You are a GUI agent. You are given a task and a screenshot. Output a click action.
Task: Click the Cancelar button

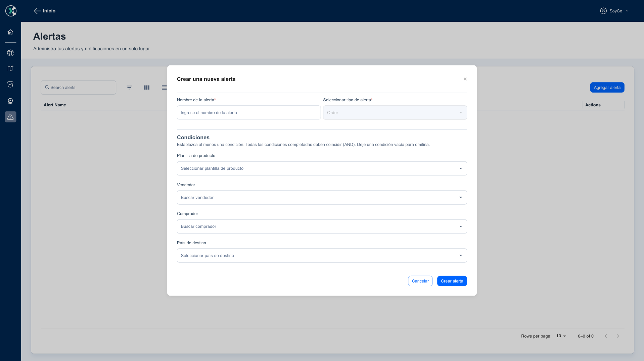point(420,281)
